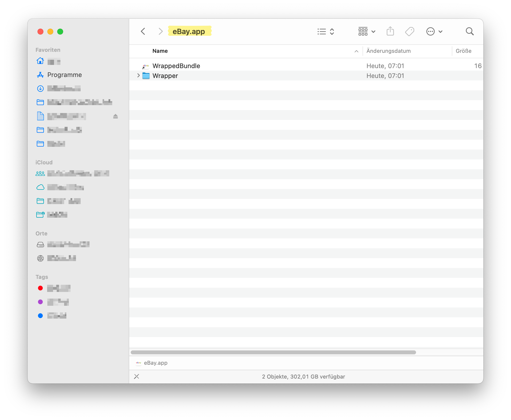Open the list view switcher
Screen dimensions: 511x420
pyautogui.click(x=326, y=31)
